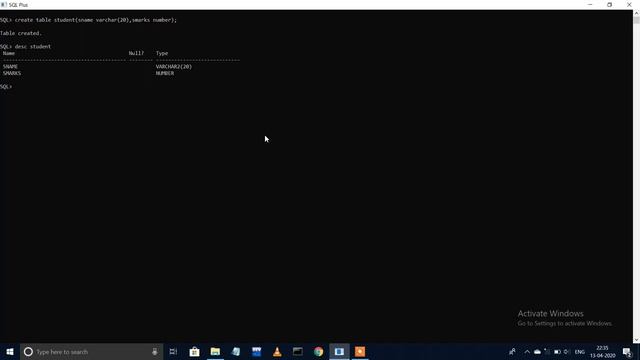The image size is (640, 360).
Task: Click the 'desc student' command text
Action: (x=33, y=47)
